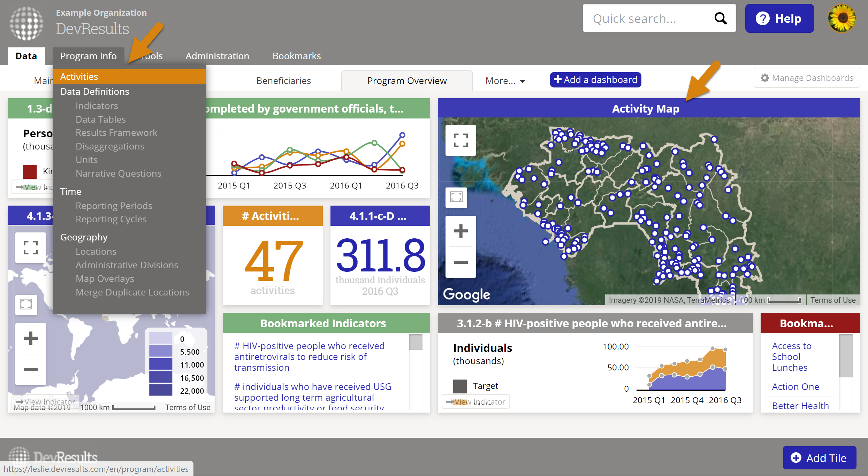Select Data Tables menu entry

[100, 119]
